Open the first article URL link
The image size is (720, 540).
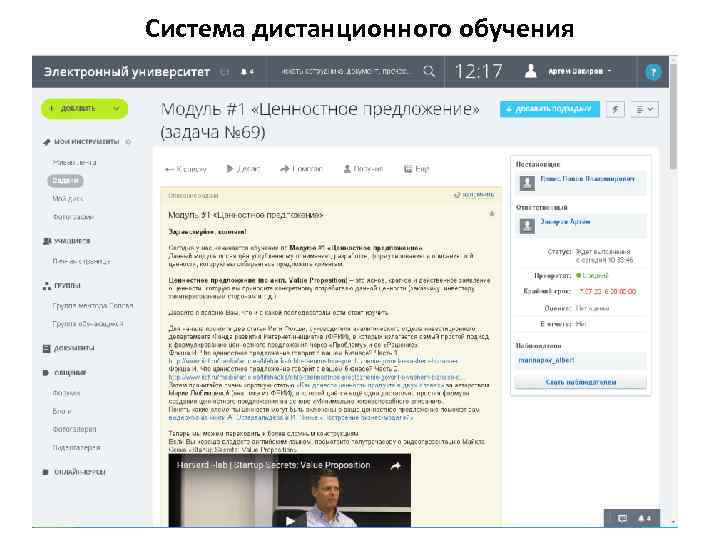[x=313, y=361]
